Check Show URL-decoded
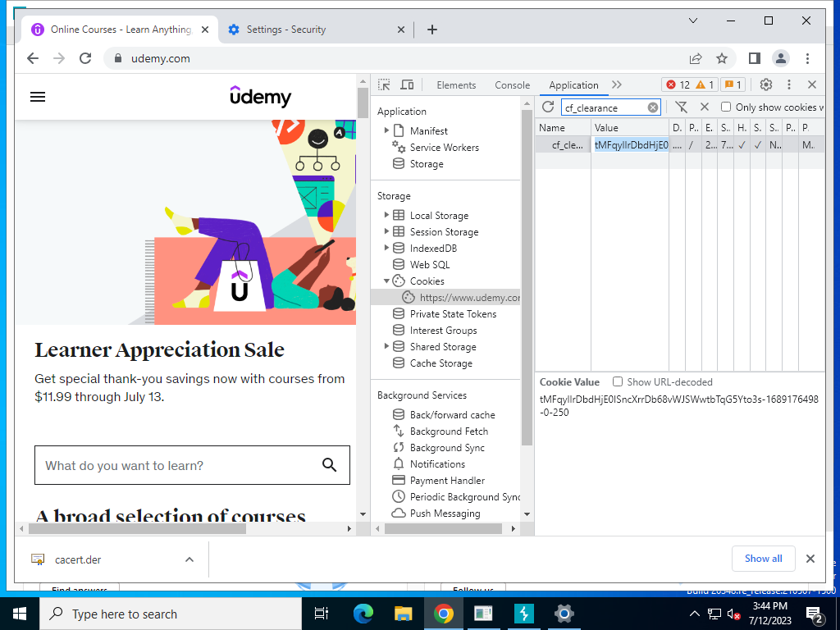This screenshot has width=840, height=630. coord(618,382)
